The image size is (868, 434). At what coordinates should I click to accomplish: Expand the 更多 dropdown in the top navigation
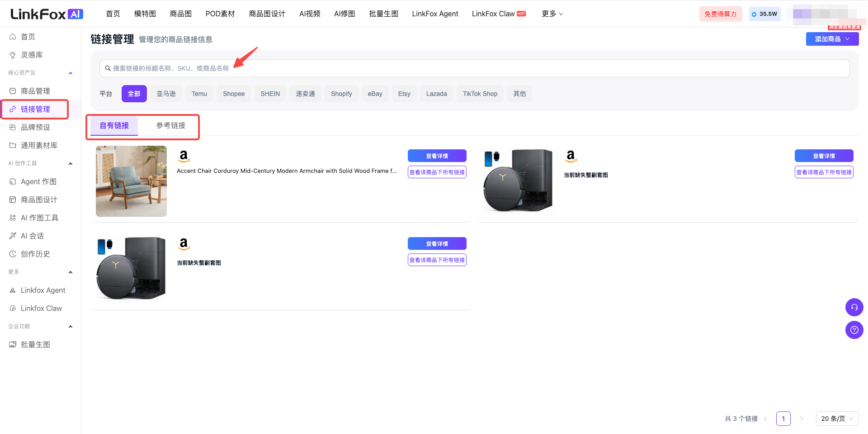[x=552, y=14]
